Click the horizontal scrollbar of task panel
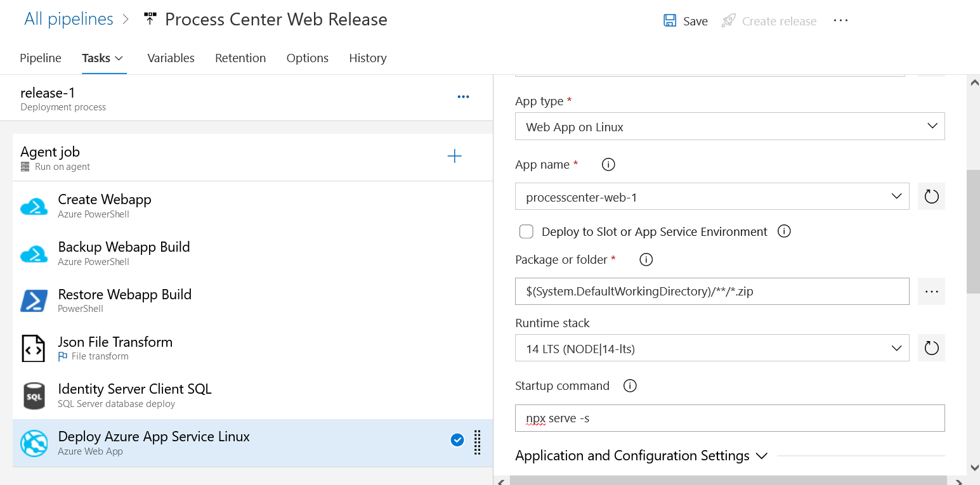980x485 pixels. coord(729,481)
